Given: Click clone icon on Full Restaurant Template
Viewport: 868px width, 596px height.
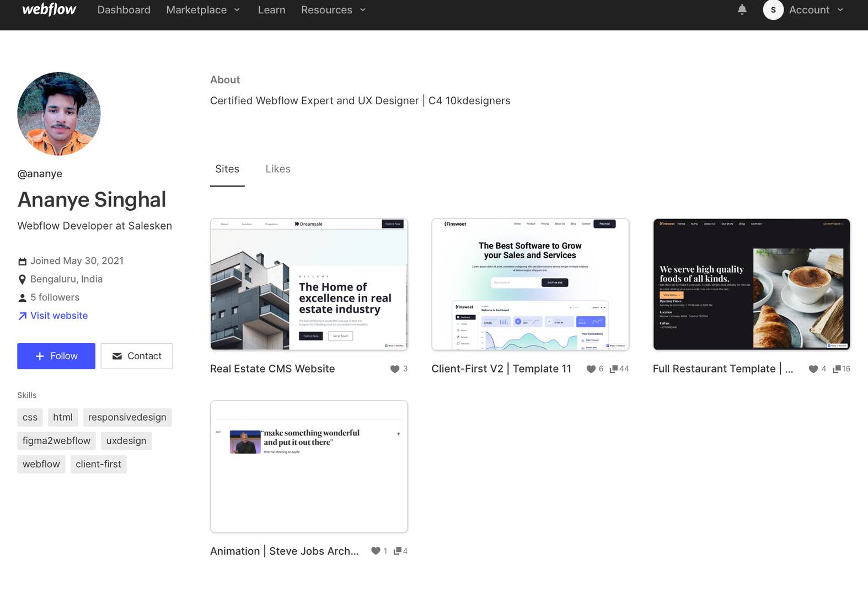Looking at the screenshot, I should [x=836, y=369].
